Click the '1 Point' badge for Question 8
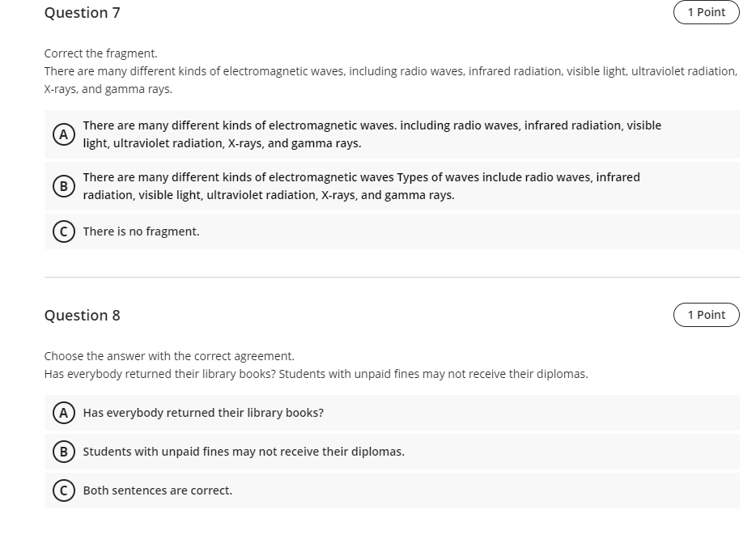 tap(706, 315)
